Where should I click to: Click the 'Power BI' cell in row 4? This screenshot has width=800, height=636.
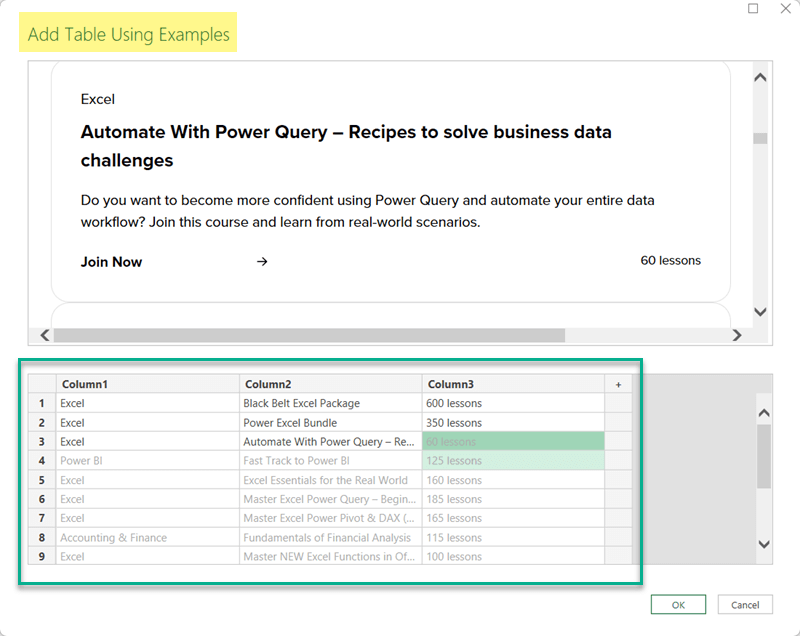pos(147,461)
